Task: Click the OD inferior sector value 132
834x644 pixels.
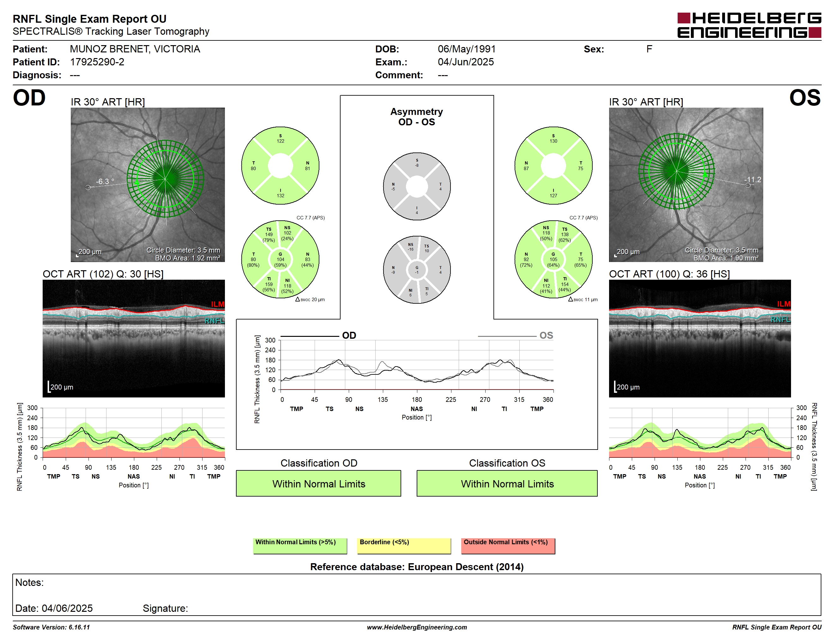Action: click(280, 195)
